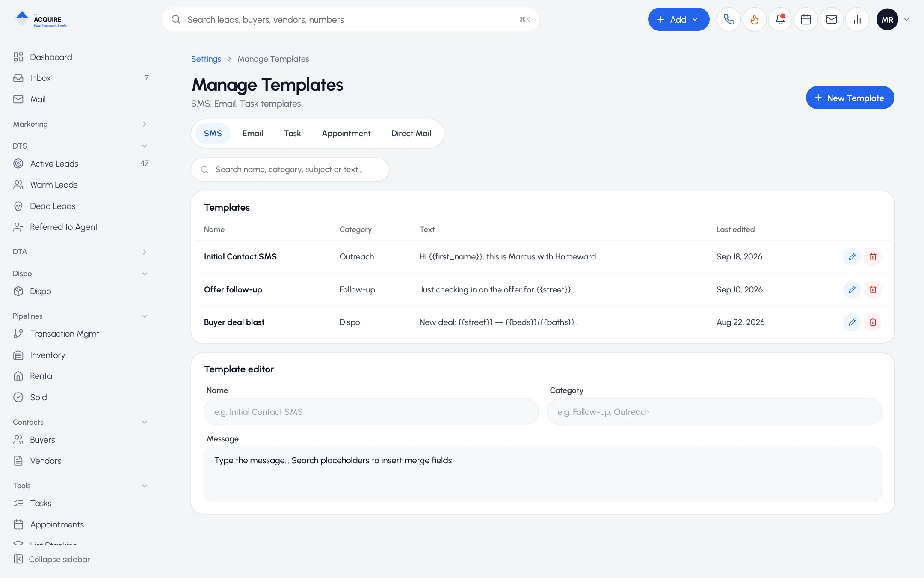Click Collapse sidebar
The image size is (924, 578).
[x=51, y=559]
